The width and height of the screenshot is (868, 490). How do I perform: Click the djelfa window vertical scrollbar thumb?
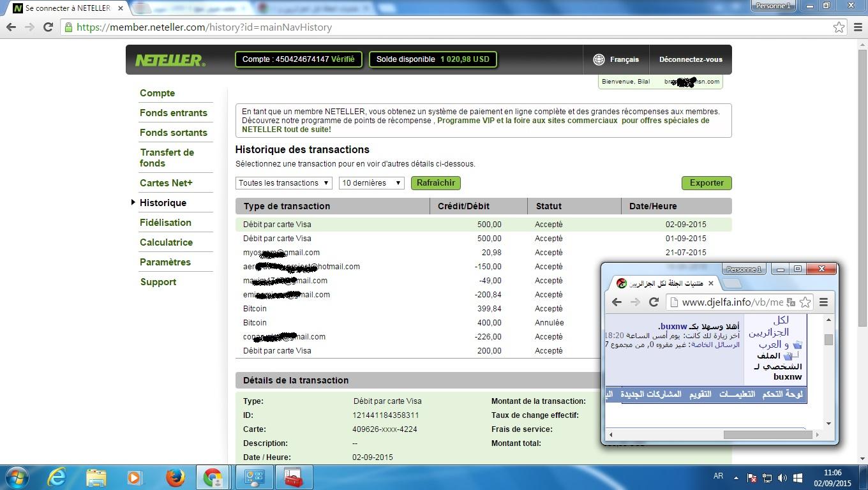pyautogui.click(x=828, y=339)
